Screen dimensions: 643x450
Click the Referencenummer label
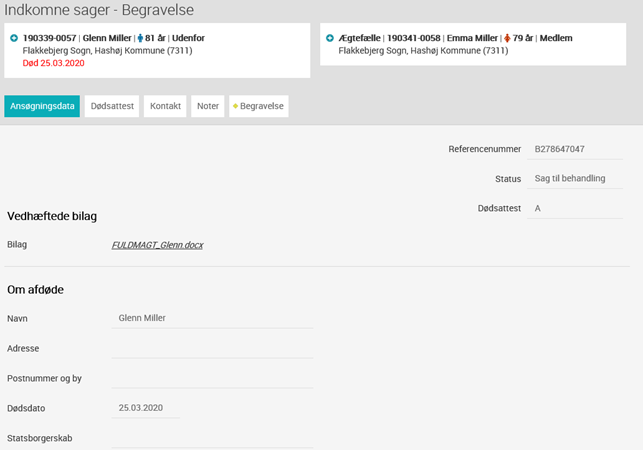[x=485, y=149]
